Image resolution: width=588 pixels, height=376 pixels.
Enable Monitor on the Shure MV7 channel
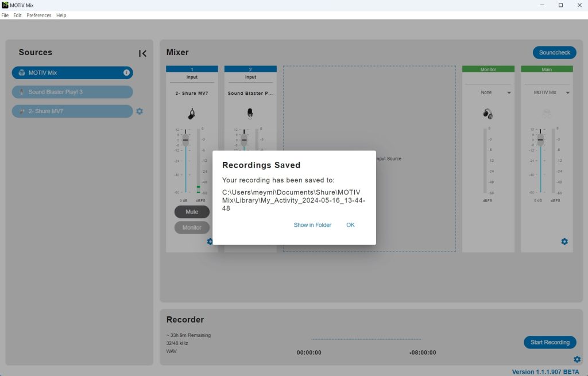pyautogui.click(x=192, y=227)
